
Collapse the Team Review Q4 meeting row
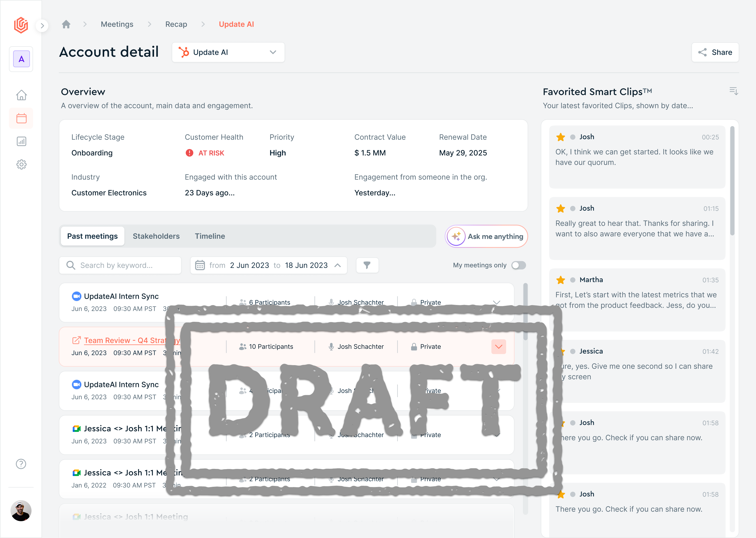pos(498,346)
